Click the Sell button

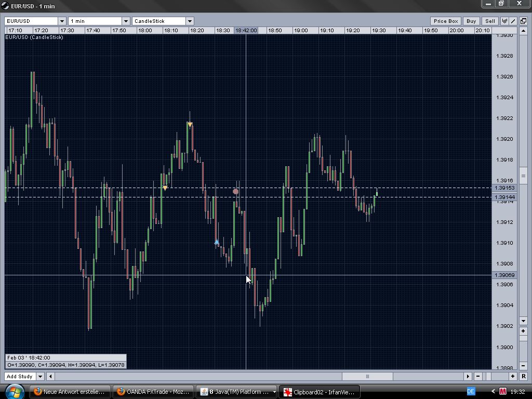pyautogui.click(x=490, y=21)
